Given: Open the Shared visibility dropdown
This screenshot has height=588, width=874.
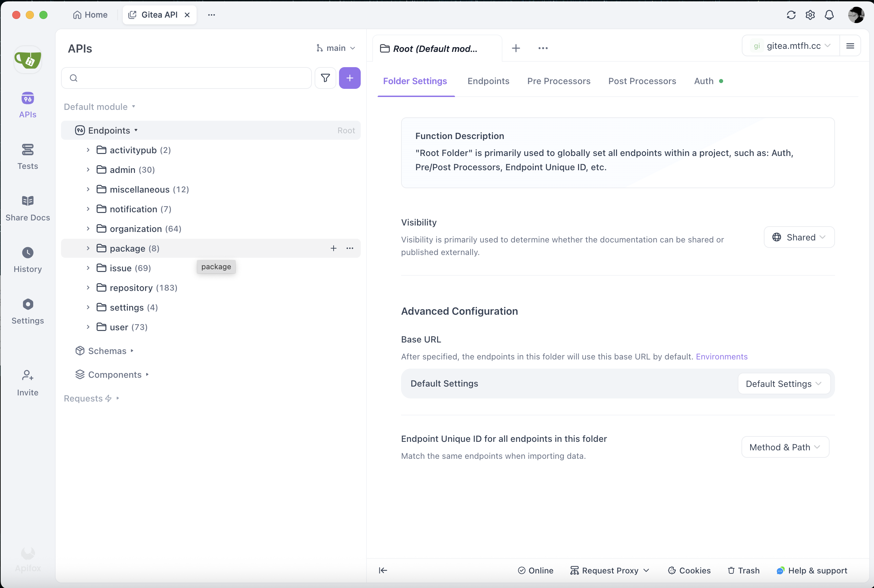Looking at the screenshot, I should [799, 237].
